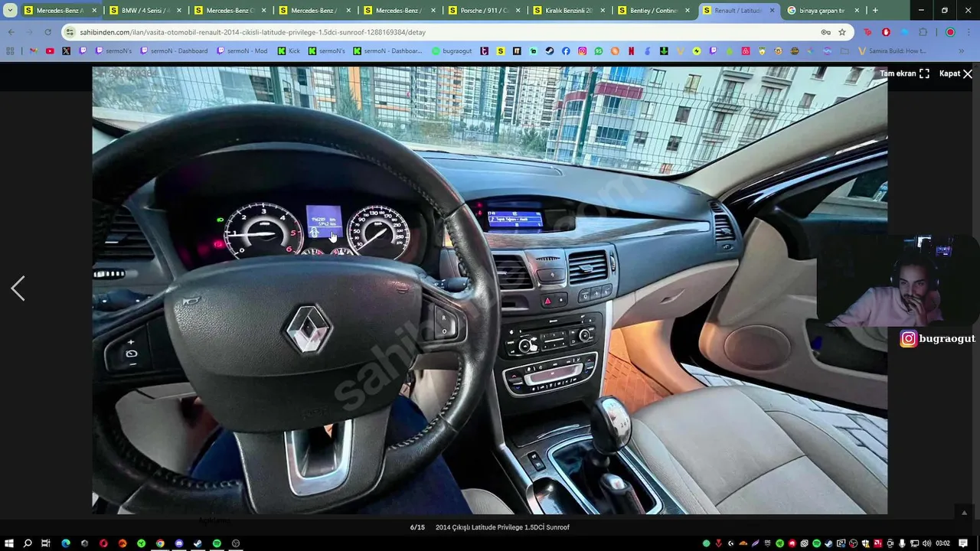Viewport: 980px width, 551px height.
Task: Close the photo viewer with Kapat
Action: coord(955,73)
